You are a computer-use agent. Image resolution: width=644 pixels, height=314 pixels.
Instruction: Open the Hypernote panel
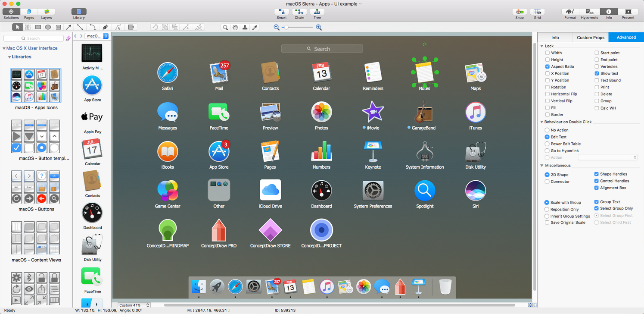pyautogui.click(x=589, y=12)
